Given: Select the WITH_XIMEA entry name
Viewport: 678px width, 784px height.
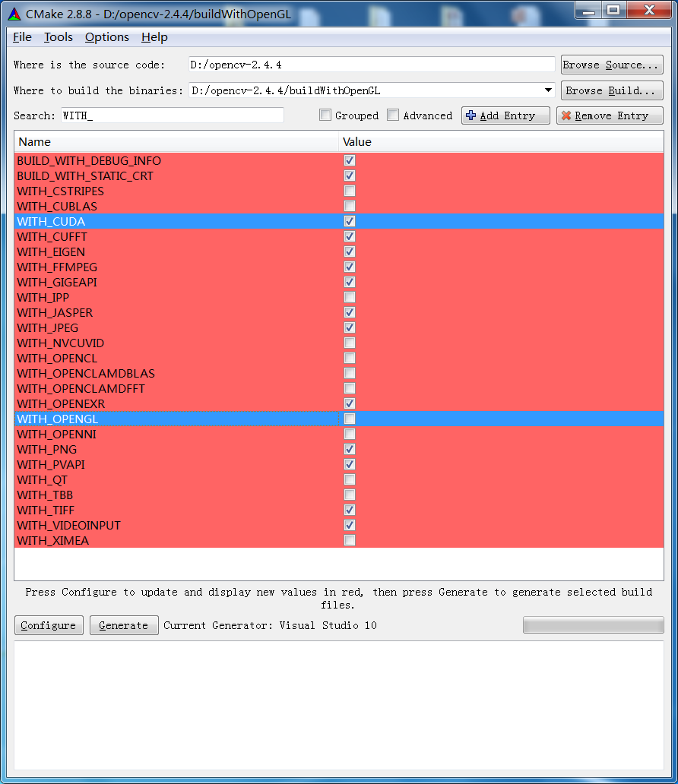Looking at the screenshot, I should [x=53, y=540].
